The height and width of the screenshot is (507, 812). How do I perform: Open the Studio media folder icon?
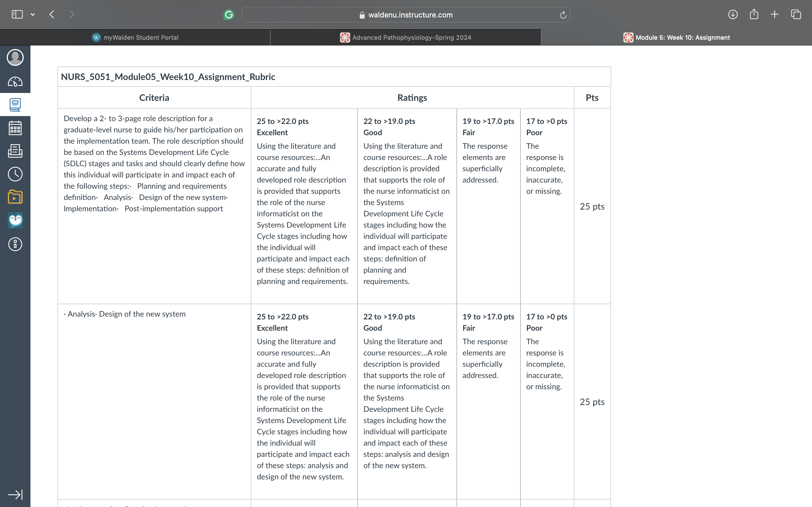coord(15,197)
